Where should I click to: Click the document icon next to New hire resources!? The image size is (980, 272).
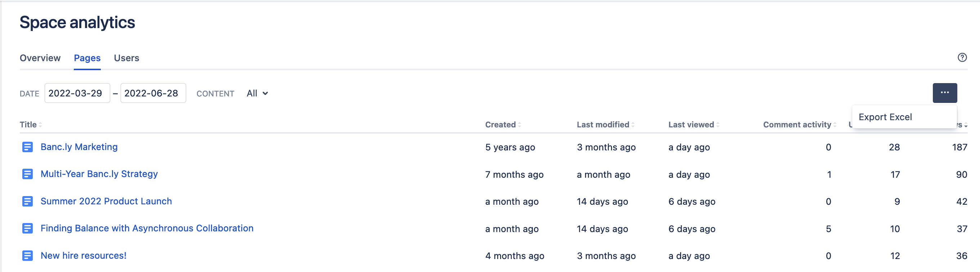tap(27, 256)
